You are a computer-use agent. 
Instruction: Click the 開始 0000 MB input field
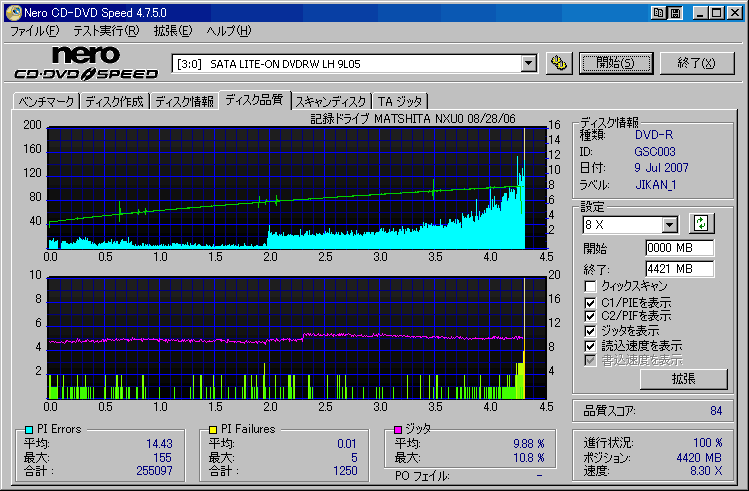pos(679,248)
